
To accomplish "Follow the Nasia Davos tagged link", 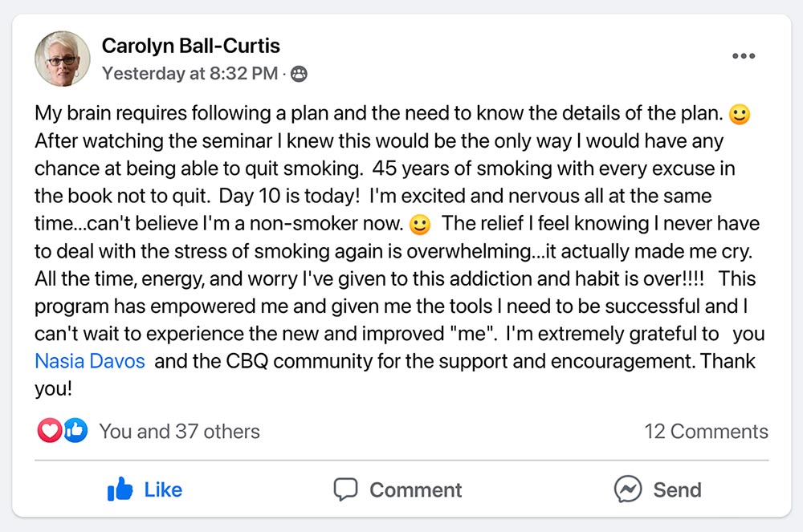I will (90, 361).
